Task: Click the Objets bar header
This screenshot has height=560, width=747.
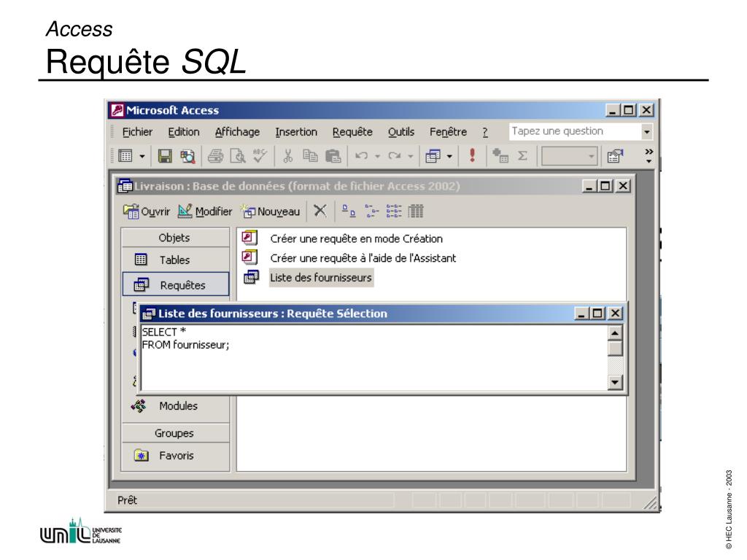Action: tap(175, 238)
